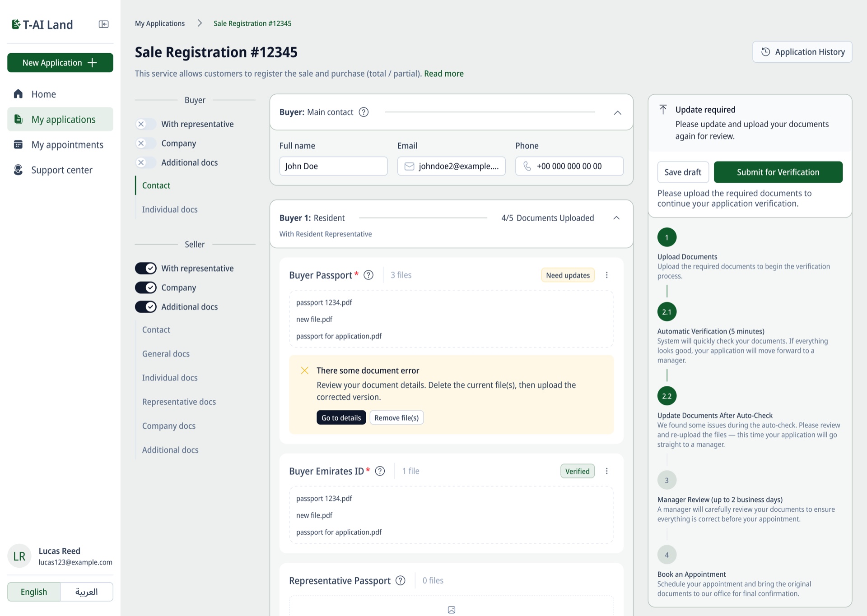The width and height of the screenshot is (867, 616).
Task: Select Seller General docs section
Action: click(166, 354)
